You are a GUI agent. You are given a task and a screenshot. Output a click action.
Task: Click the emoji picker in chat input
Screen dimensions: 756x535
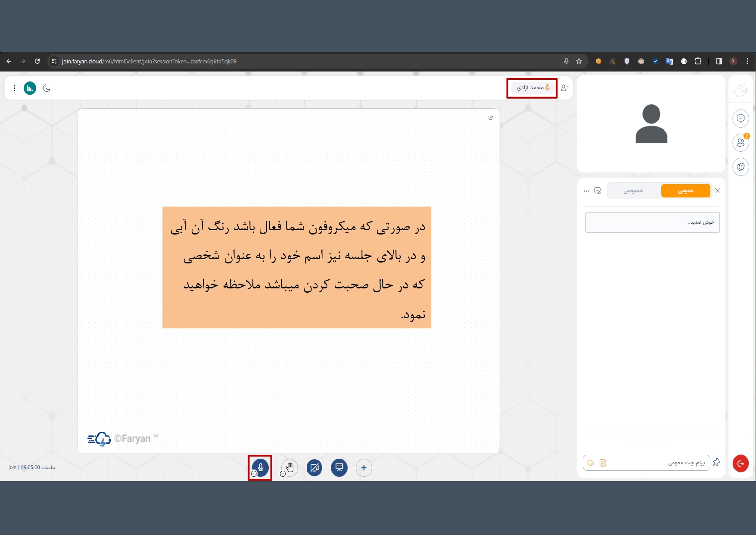[x=603, y=463]
